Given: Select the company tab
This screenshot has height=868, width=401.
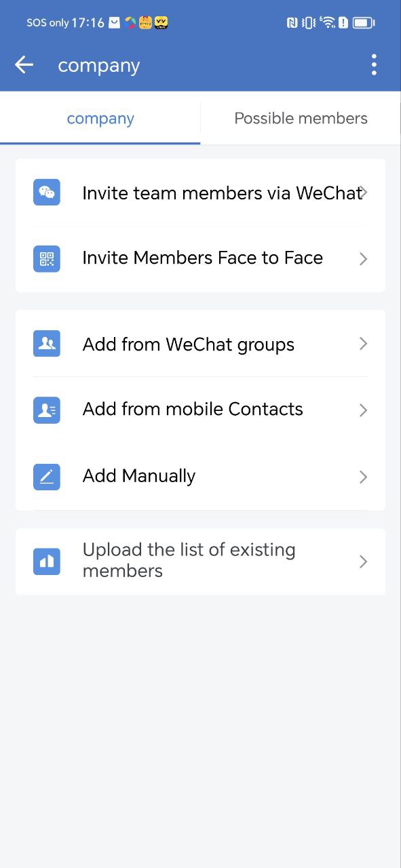Looking at the screenshot, I should (x=100, y=119).
